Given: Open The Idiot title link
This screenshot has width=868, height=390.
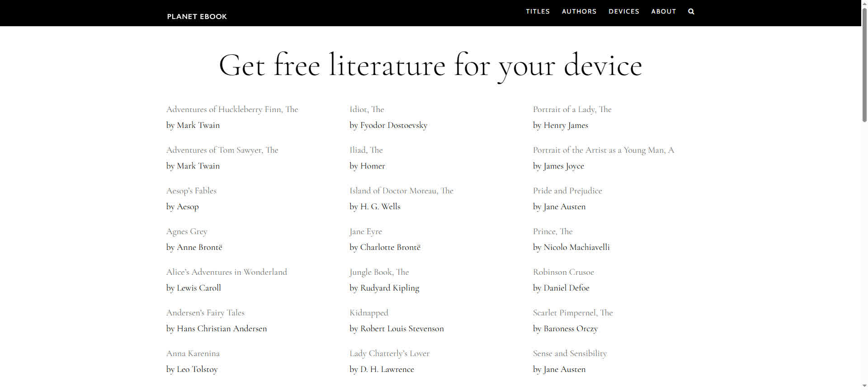Looking at the screenshot, I should tap(367, 109).
